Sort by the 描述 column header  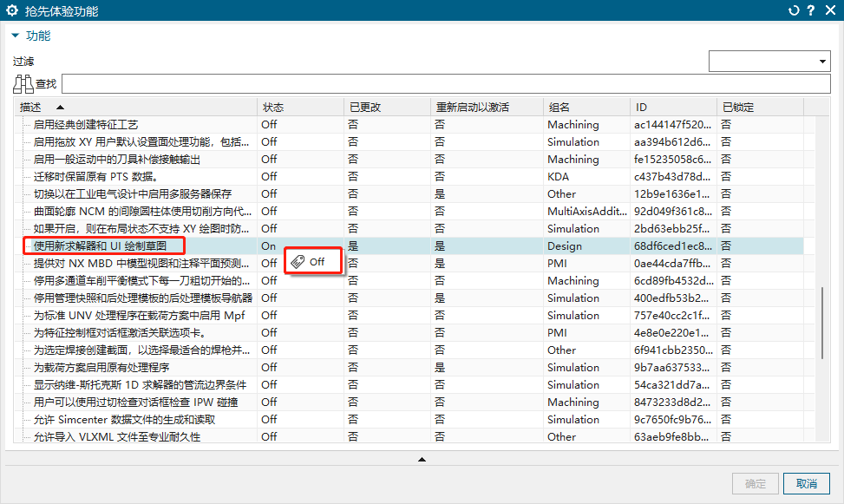135,108
